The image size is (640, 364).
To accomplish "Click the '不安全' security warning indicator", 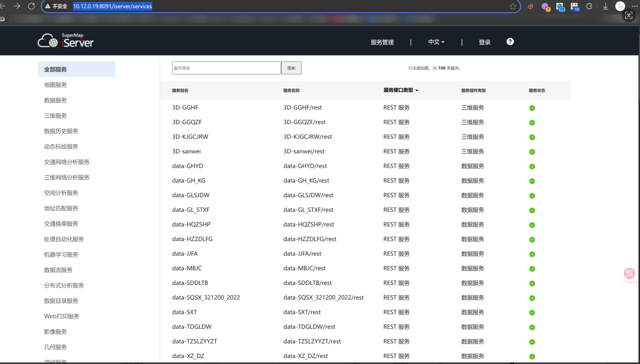I will click(56, 6).
